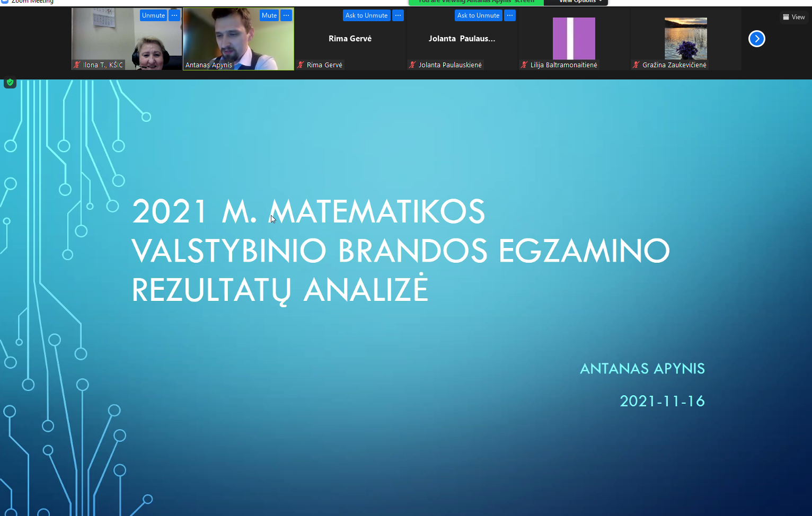The image size is (812, 516).
Task: Unmute Ilona T. participant
Action: pyautogui.click(x=153, y=15)
